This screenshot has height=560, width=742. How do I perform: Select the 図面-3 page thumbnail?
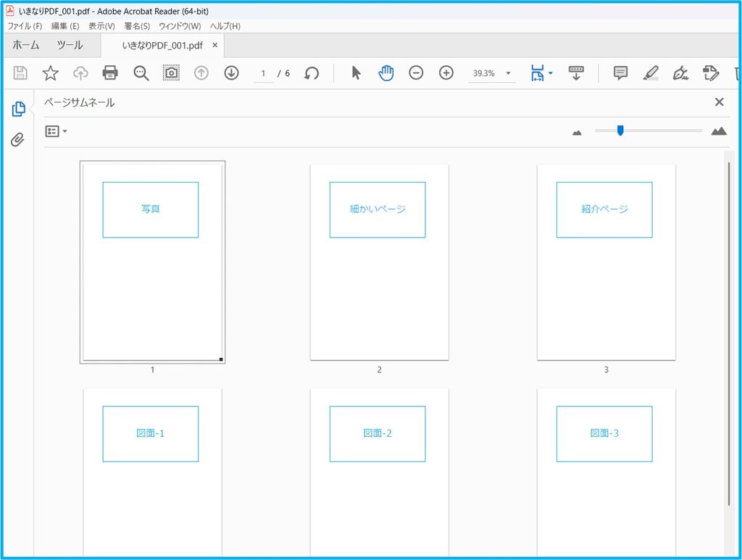606,473
